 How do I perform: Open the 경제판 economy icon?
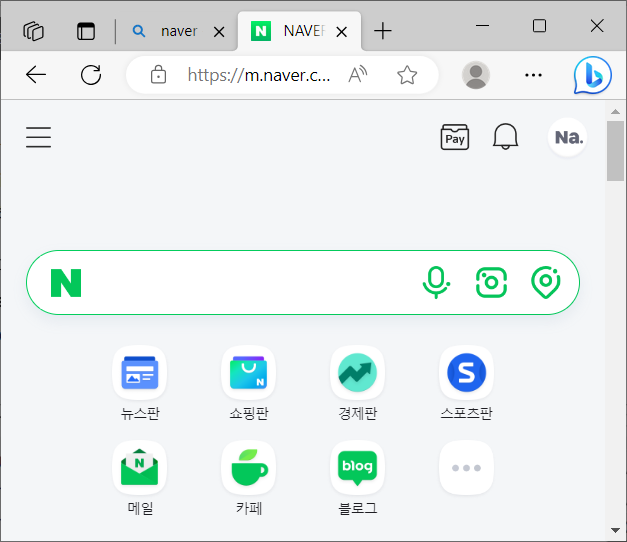(357, 372)
